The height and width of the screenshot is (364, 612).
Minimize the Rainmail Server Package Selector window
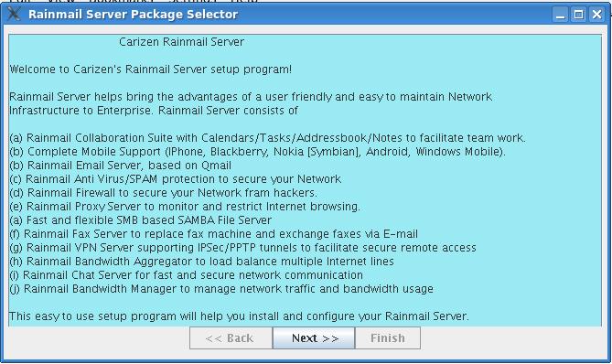561,15
